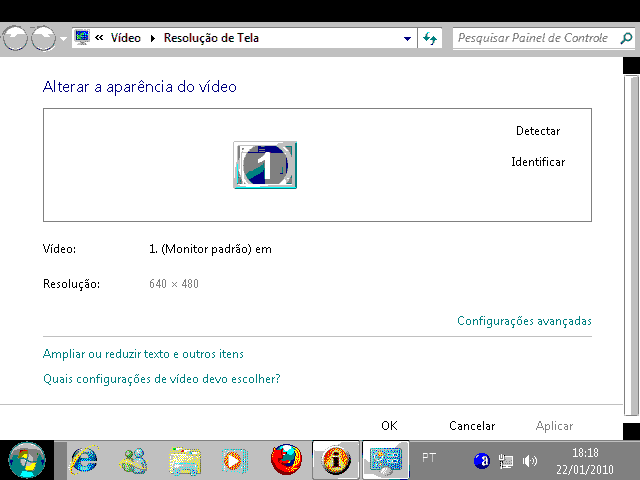Open the PT language indicator

coord(429,458)
